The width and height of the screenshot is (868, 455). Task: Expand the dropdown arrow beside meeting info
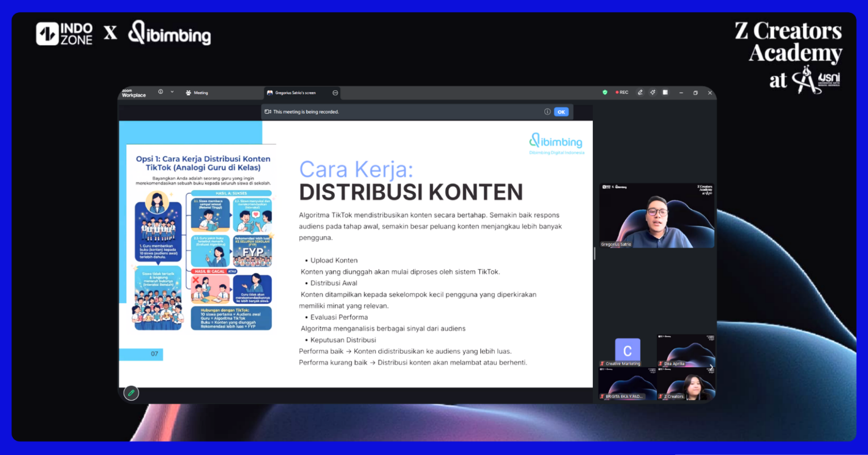(172, 92)
